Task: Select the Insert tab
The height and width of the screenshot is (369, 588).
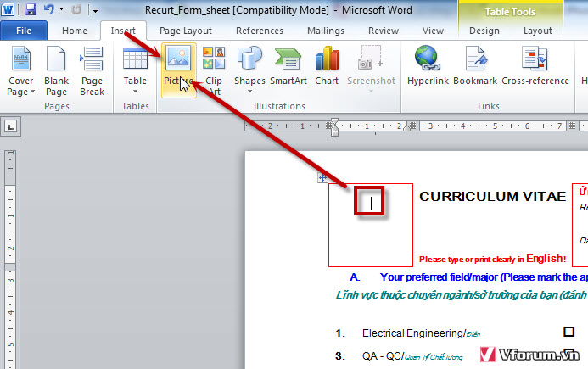Action: (x=123, y=31)
